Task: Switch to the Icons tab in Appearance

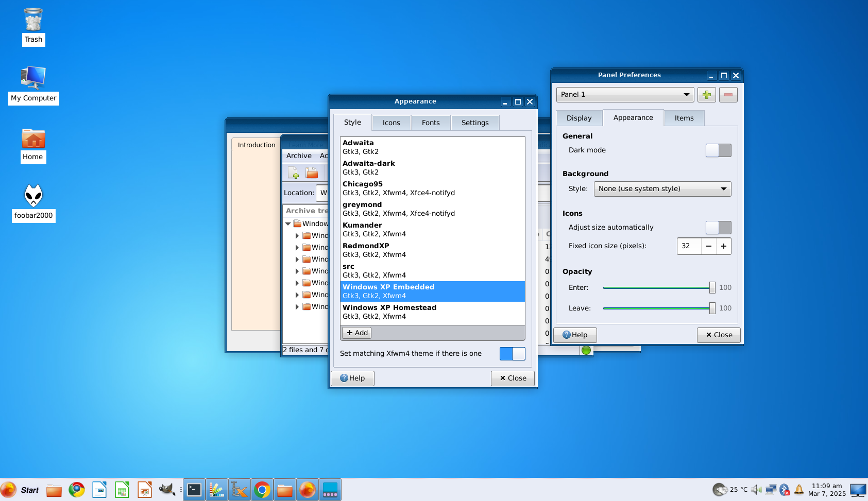Action: pos(392,123)
